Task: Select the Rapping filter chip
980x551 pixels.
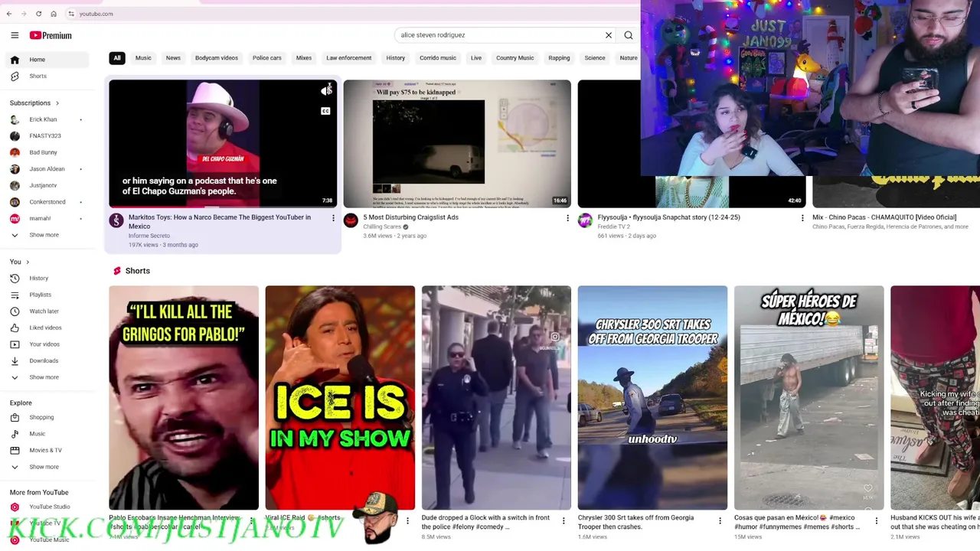Action: (x=559, y=58)
